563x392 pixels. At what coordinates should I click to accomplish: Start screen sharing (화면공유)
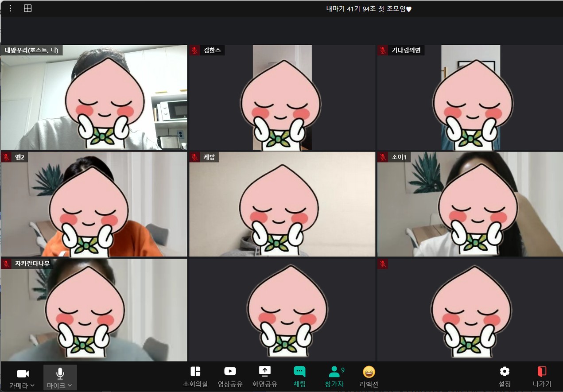[264, 376]
